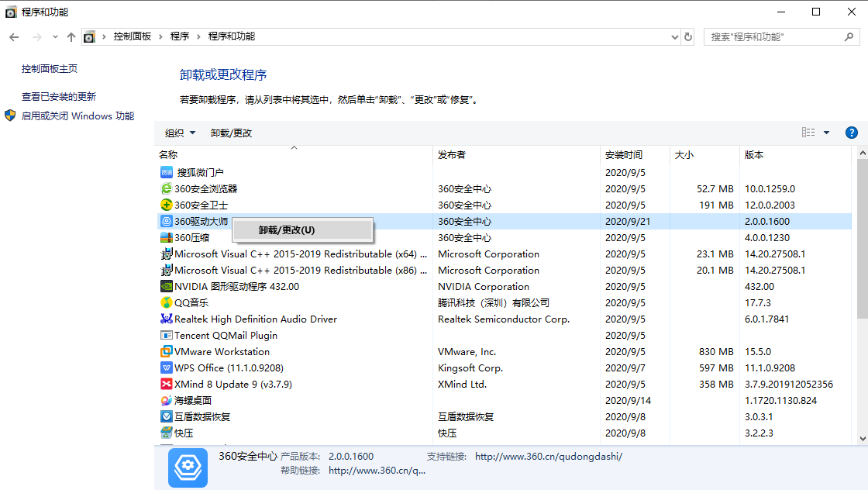Select the QQ音乐 row name
The height and width of the screenshot is (490, 868).
click(x=191, y=303)
